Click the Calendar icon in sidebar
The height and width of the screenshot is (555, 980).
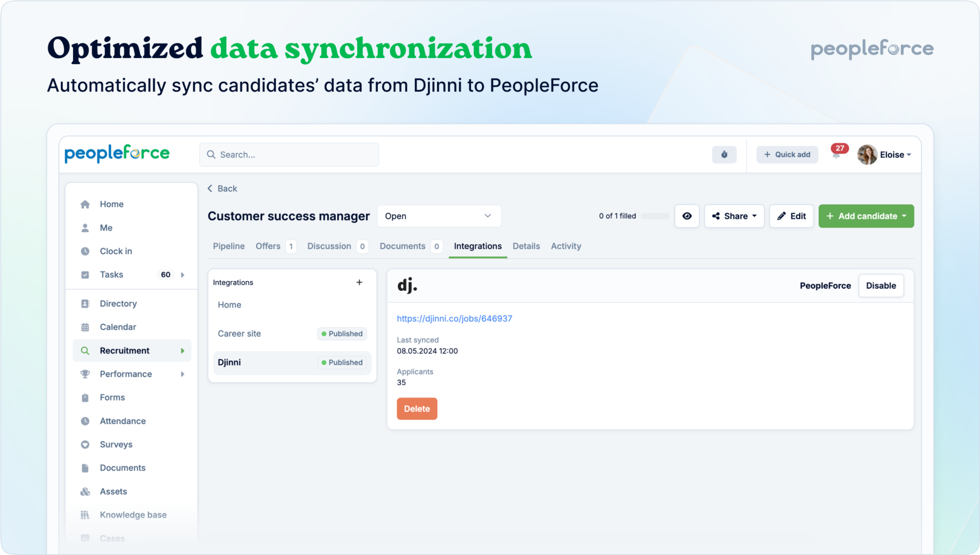point(85,327)
